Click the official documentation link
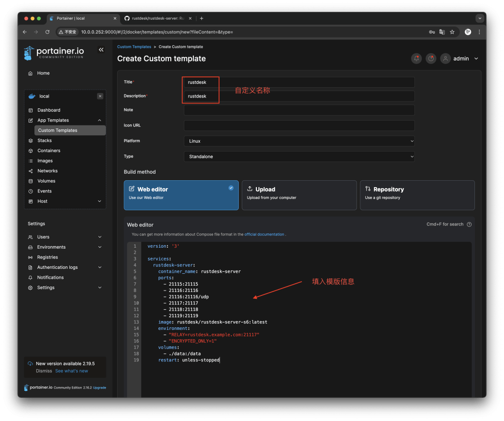 (x=264, y=234)
